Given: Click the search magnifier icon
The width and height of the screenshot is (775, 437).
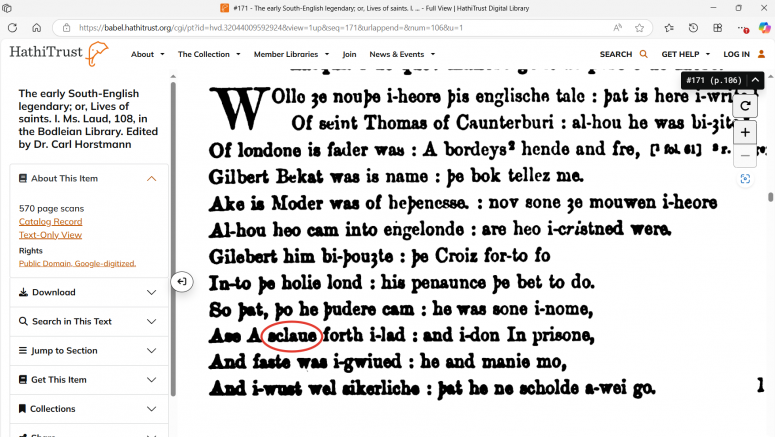Looking at the screenshot, I should click(x=643, y=54).
